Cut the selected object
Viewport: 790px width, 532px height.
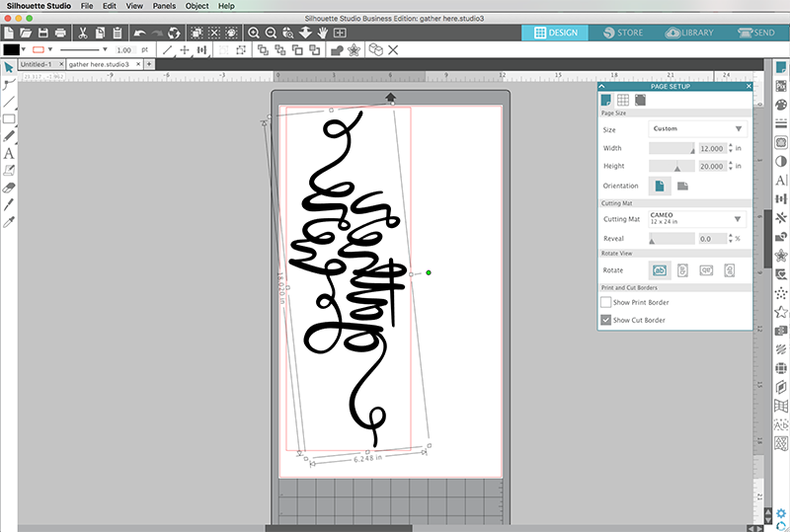click(83, 33)
